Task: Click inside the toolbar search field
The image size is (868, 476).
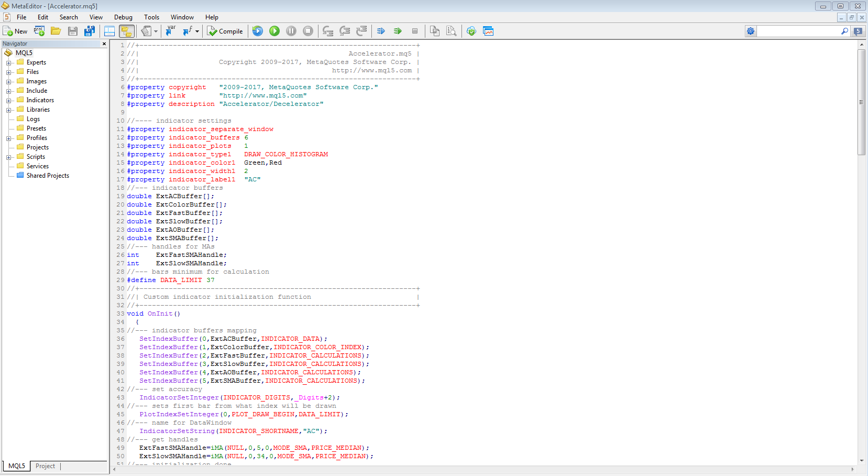Action: 798,31
